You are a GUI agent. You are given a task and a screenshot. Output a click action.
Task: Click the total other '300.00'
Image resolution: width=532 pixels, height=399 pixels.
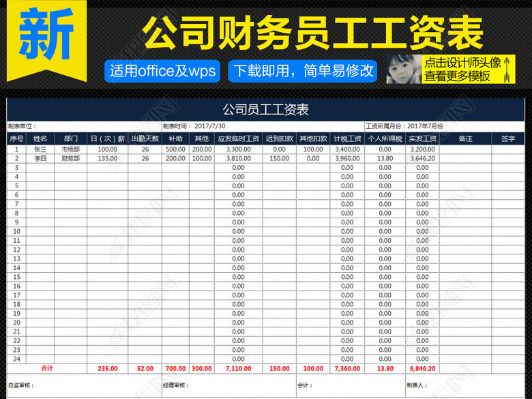(202, 368)
